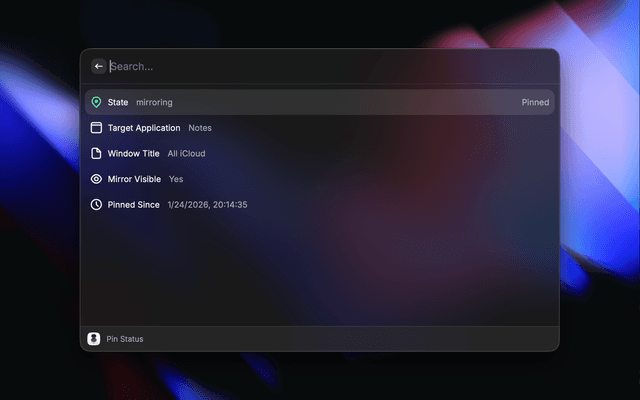The image size is (640, 400).
Task: Click the green pin State icon
Action: click(96, 102)
